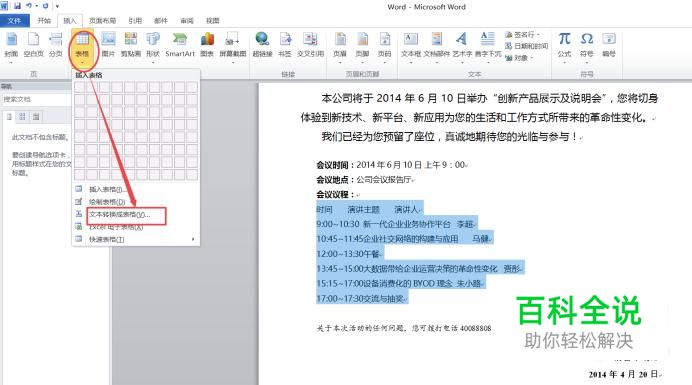Choose Convert Text to Table (文本转换成表格)

[x=136, y=214]
